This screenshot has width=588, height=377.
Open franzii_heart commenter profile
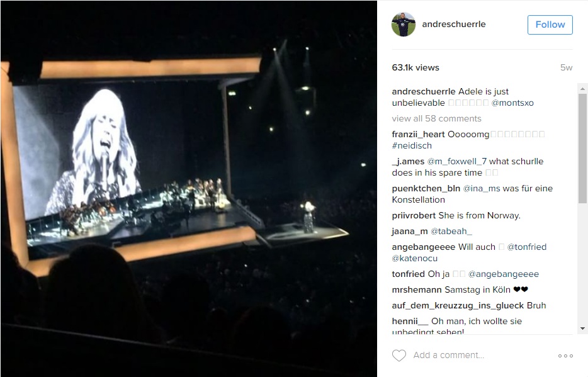[x=418, y=134]
